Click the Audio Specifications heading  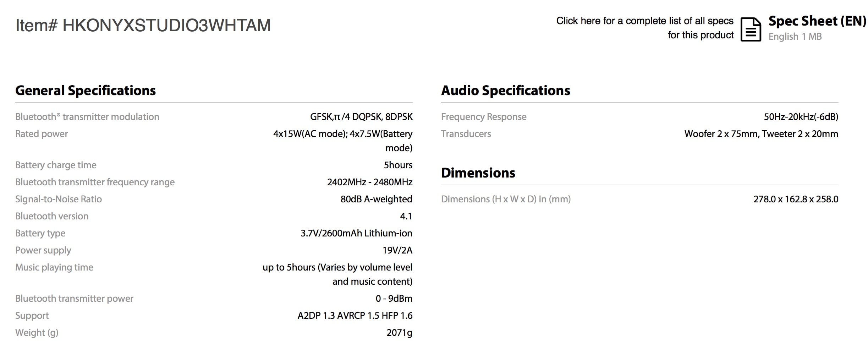point(505,91)
